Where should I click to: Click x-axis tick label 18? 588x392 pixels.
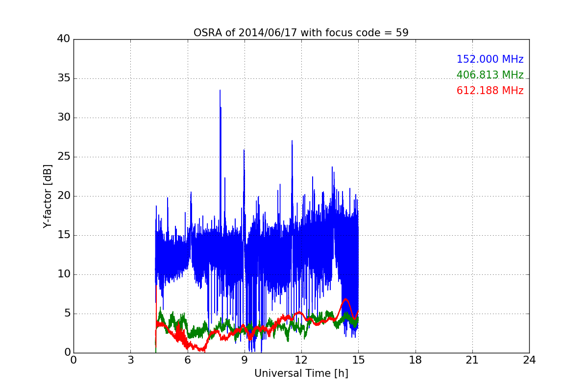[x=416, y=360]
